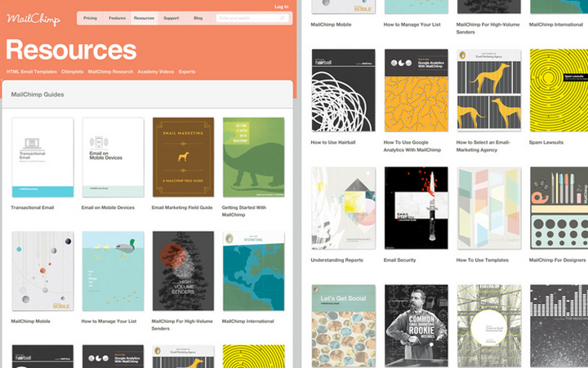The width and height of the screenshot is (588, 368).
Task: Click the 'Email Security' title
Action: coord(399,260)
